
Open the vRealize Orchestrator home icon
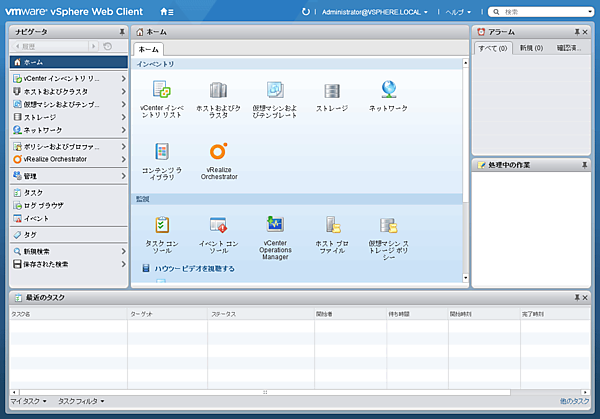pyautogui.click(x=218, y=152)
